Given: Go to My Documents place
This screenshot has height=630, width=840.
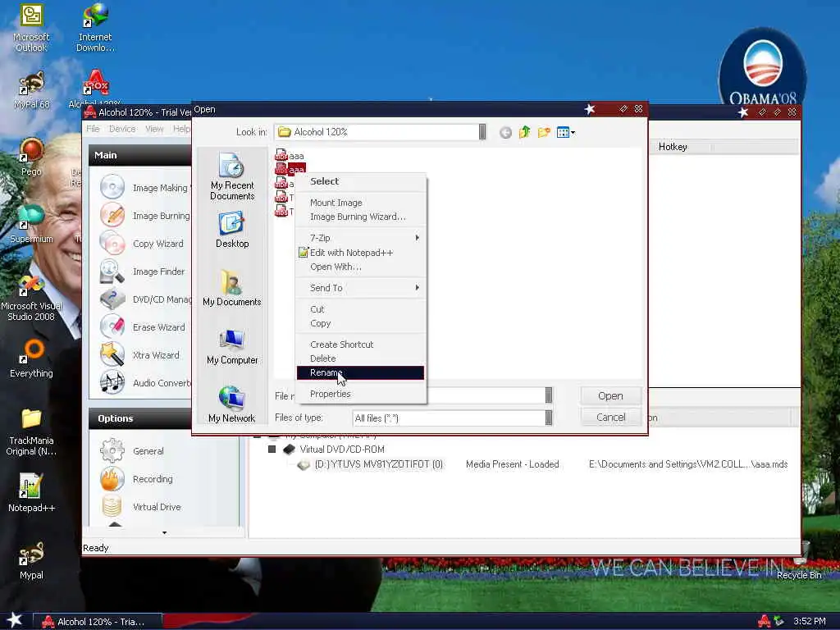Looking at the screenshot, I should point(232,288).
